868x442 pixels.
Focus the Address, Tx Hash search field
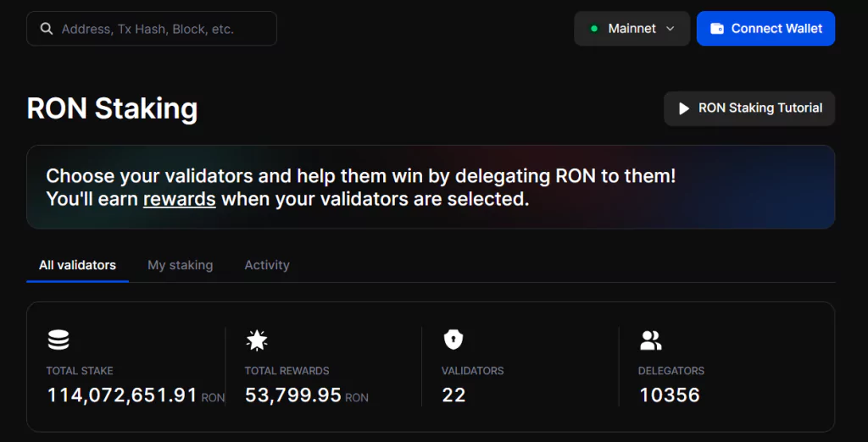(x=152, y=29)
